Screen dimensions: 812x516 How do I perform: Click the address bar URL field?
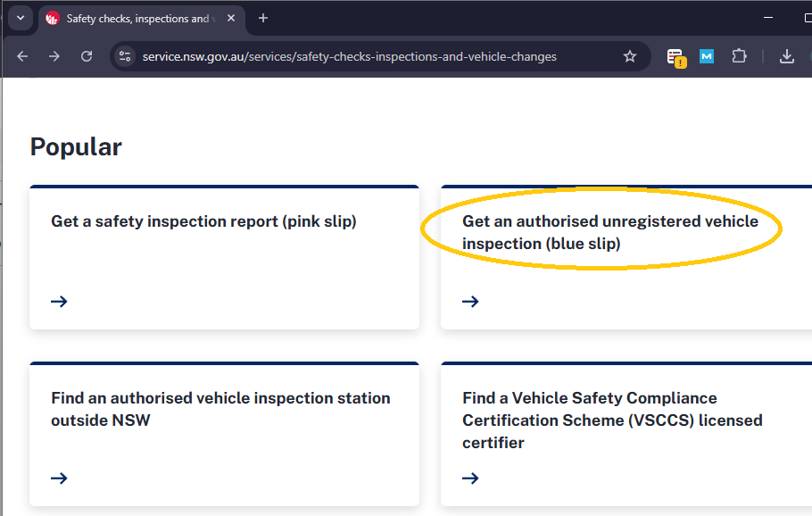357,56
